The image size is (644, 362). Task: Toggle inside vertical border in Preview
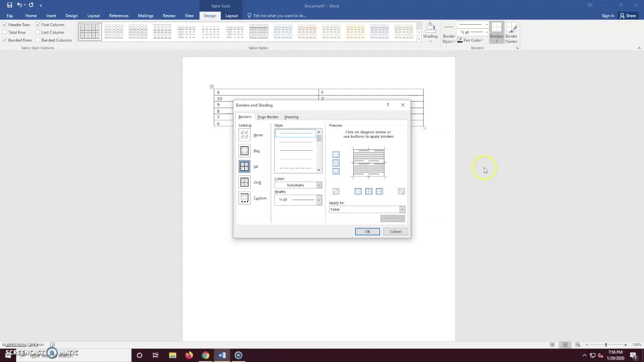[x=369, y=192]
